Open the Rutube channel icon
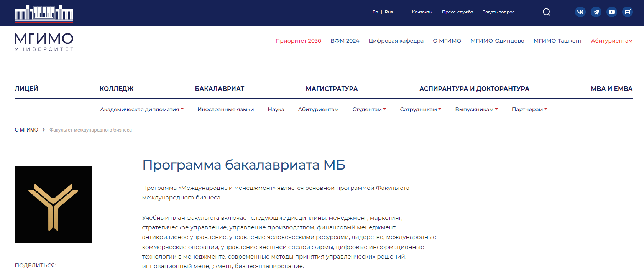Image resolution: width=644 pixels, height=275 pixels. click(628, 12)
